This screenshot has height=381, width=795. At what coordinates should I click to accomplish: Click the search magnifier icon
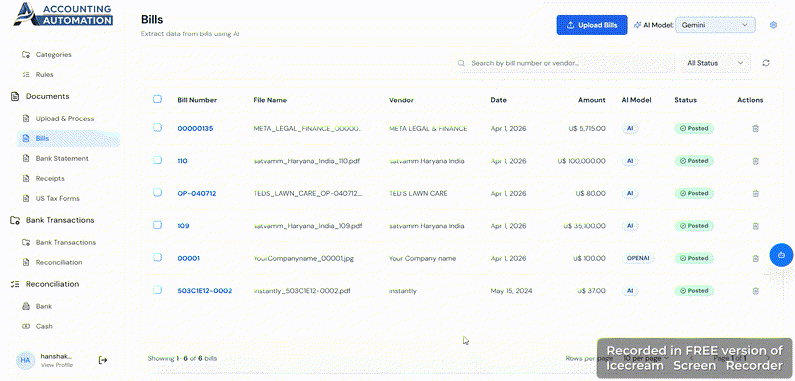coord(461,63)
